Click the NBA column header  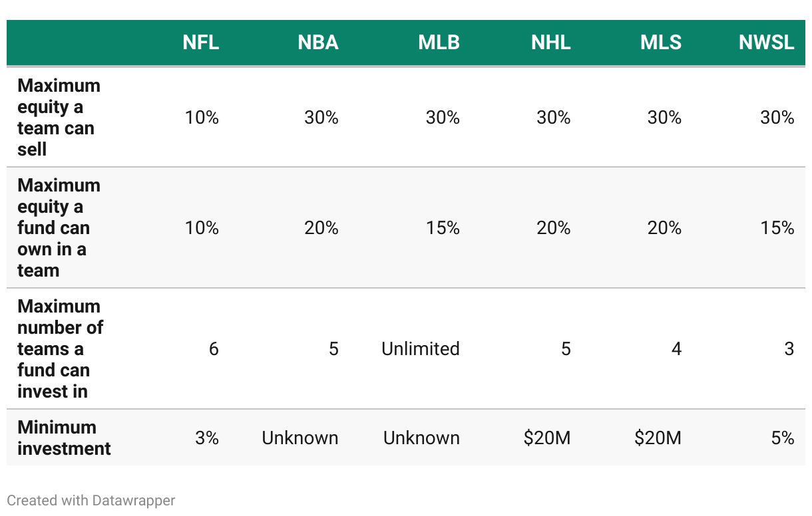(x=318, y=43)
